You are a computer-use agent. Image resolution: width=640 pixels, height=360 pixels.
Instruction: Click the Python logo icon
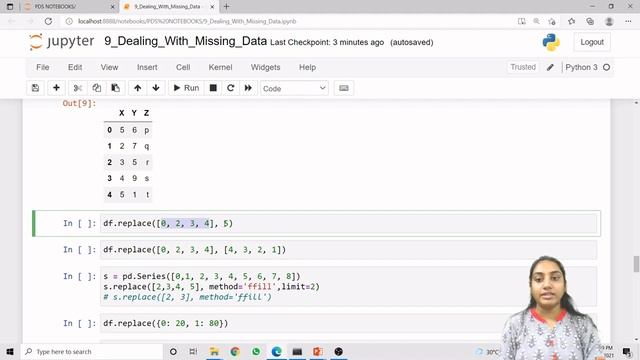551,42
